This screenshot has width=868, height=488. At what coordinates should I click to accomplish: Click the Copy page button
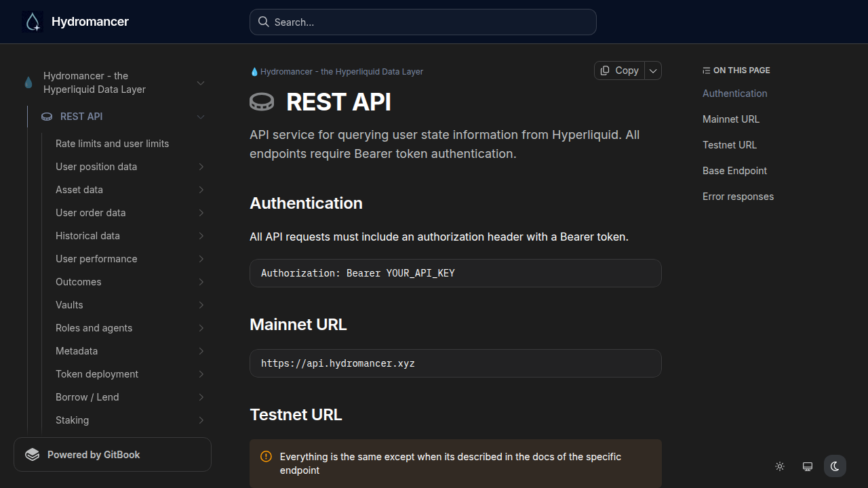620,70
